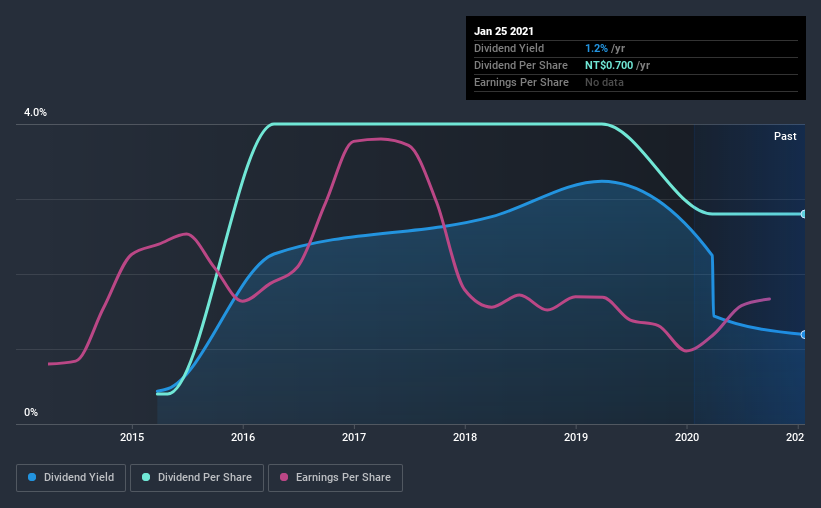Image resolution: width=821 pixels, height=508 pixels.
Task: Click the 1.2% dividend yield value
Action: click(596, 48)
